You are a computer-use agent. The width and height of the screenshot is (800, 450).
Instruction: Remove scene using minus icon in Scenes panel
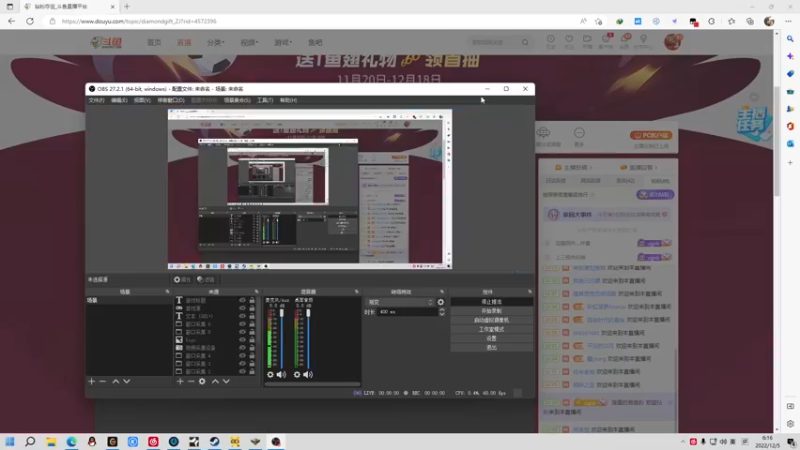click(103, 381)
